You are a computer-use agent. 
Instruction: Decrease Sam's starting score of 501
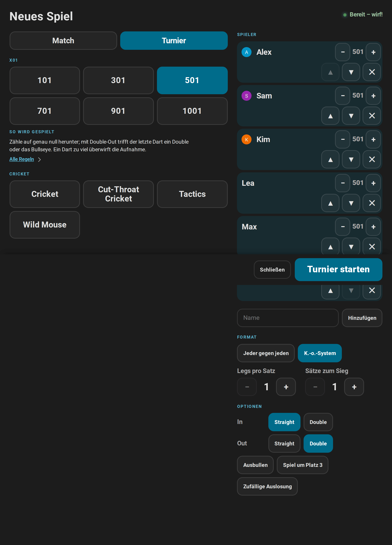point(342,96)
